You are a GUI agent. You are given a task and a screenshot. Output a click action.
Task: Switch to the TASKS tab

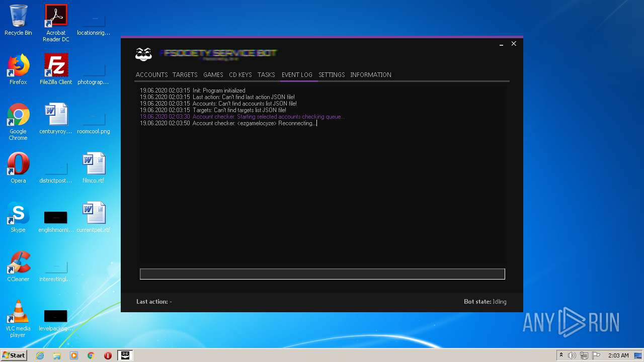click(x=266, y=75)
